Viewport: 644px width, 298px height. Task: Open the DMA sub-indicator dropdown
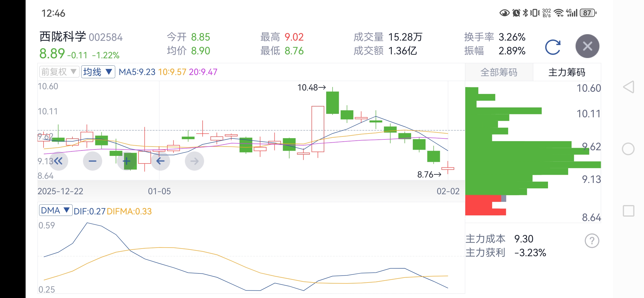click(55, 210)
